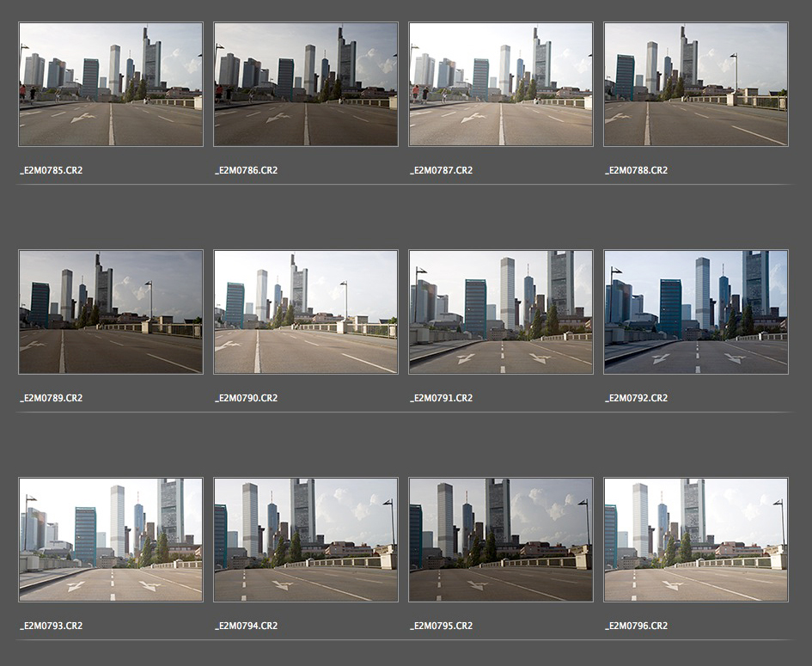This screenshot has height=666, width=812.
Task: Click the _E2M0796.CR2 photo thumbnail
Action: [x=696, y=540]
